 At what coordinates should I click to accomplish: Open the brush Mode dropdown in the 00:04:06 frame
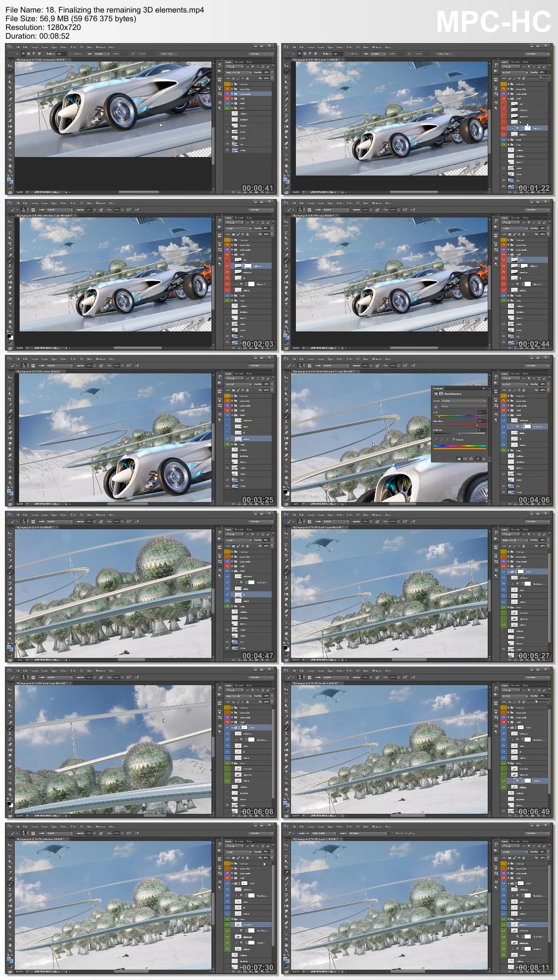(336, 366)
